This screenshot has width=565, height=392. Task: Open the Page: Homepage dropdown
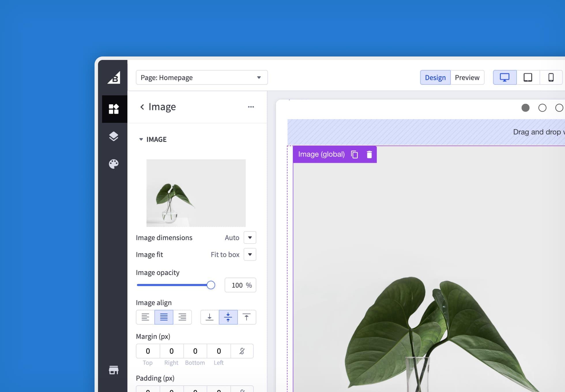(x=202, y=78)
